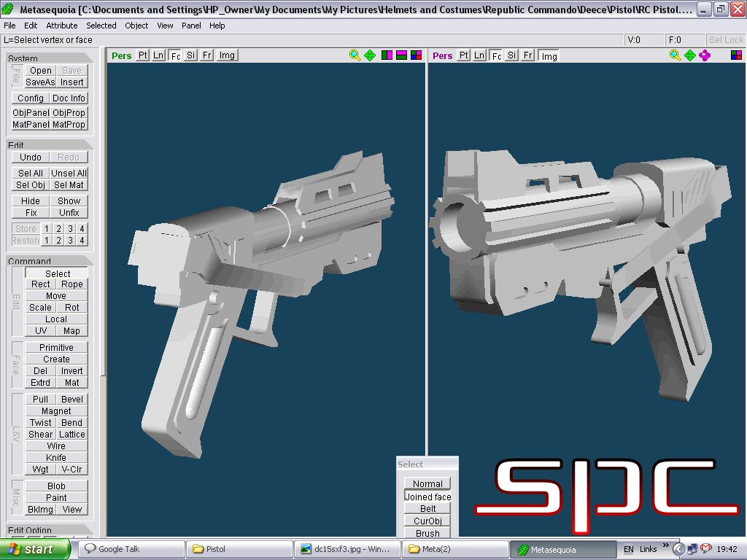Click the green pan icon in left viewport

370,55
